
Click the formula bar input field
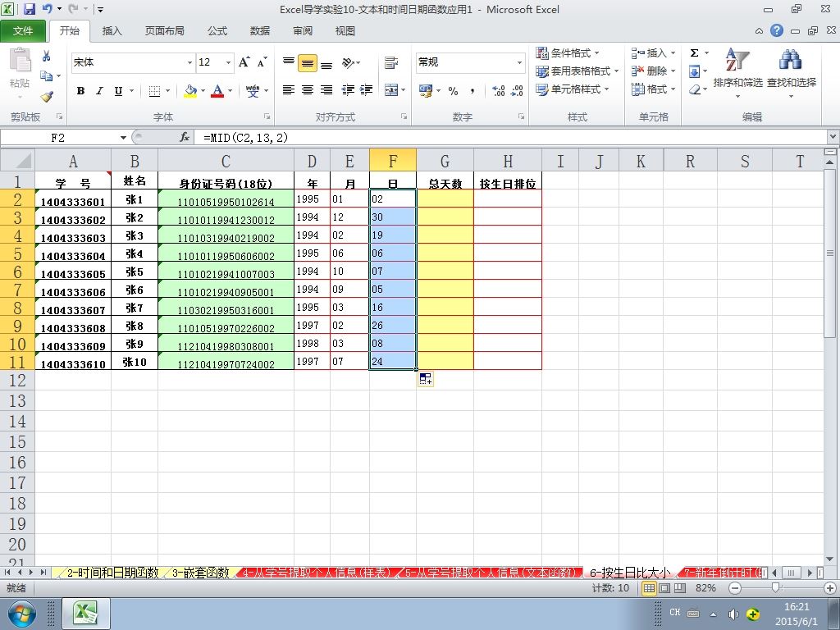(x=511, y=138)
